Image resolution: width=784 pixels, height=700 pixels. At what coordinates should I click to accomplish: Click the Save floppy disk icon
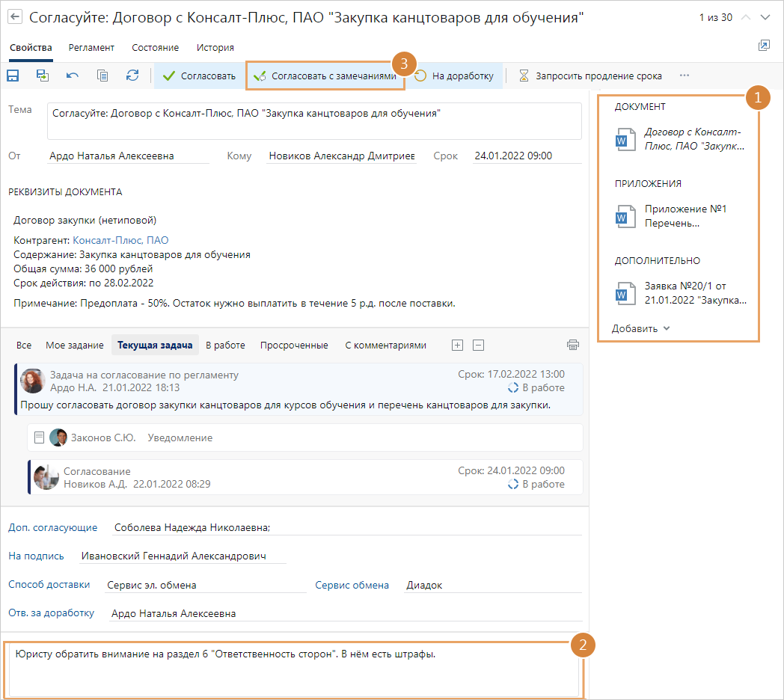click(13, 76)
